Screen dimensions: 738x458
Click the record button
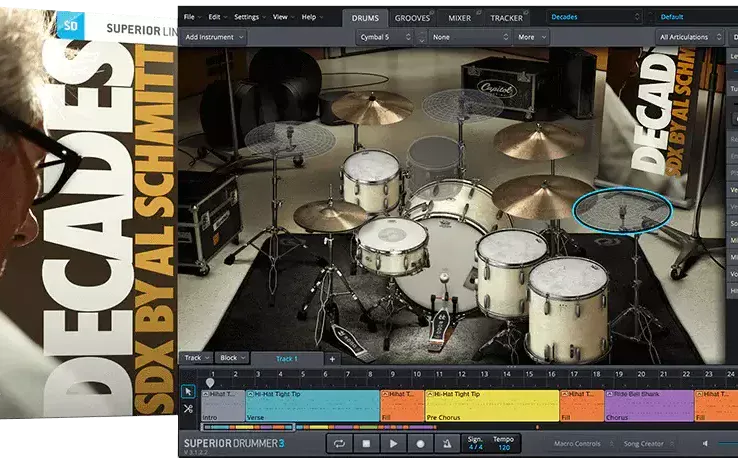420,443
